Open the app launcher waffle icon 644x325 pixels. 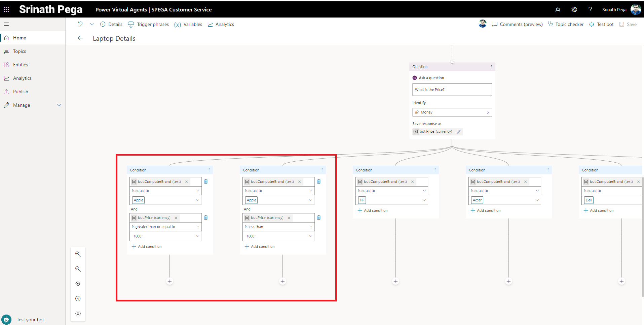[6, 9]
